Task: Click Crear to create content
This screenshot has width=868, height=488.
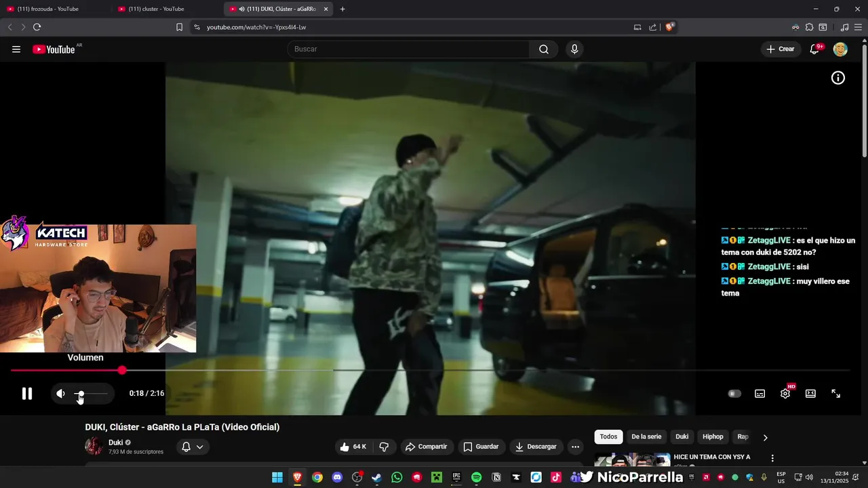Action: (x=780, y=49)
